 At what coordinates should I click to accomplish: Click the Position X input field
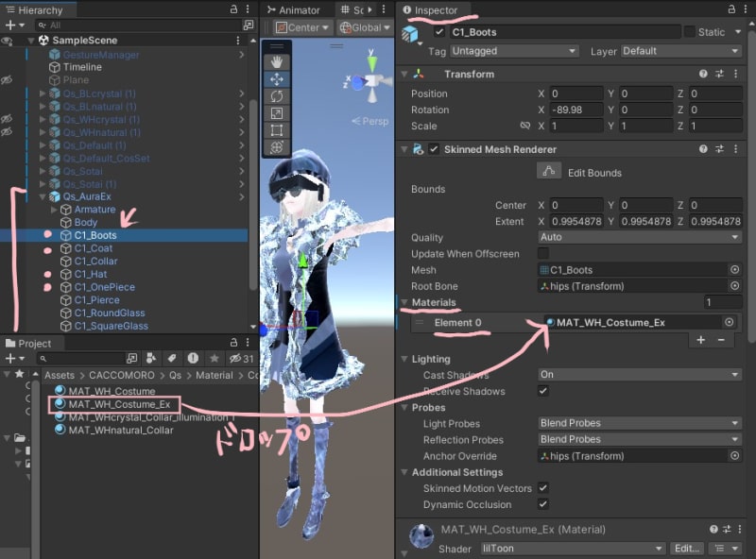[576, 93]
